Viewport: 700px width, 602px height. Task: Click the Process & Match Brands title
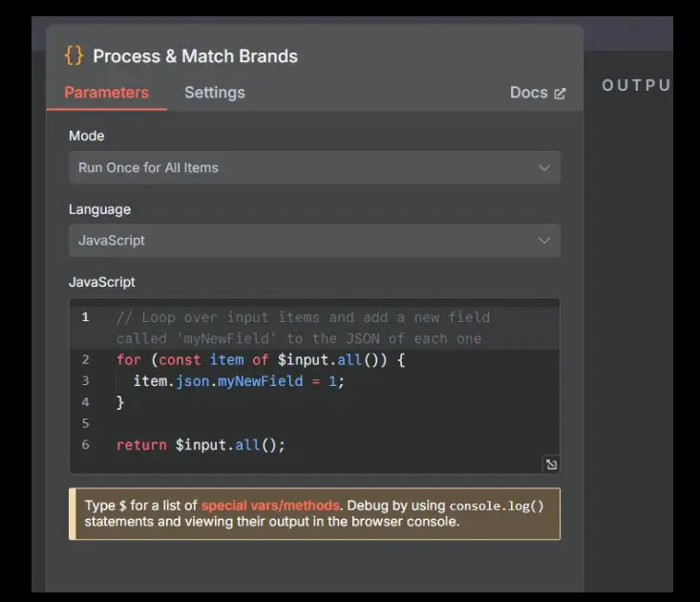pos(195,56)
